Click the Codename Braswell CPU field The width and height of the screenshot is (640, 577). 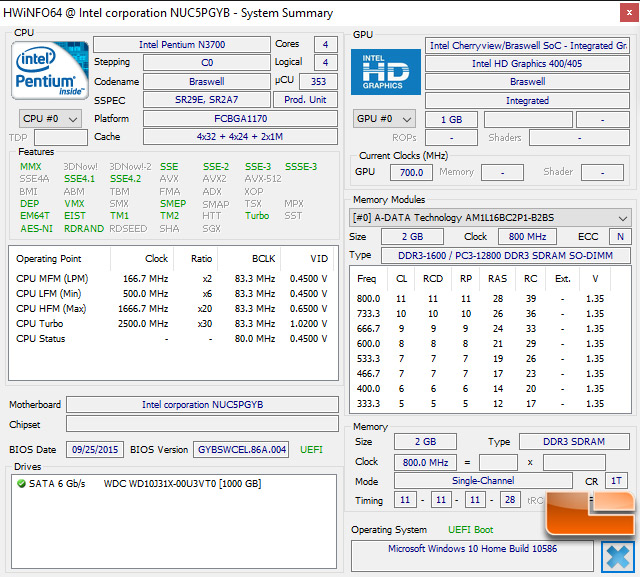coord(207,81)
